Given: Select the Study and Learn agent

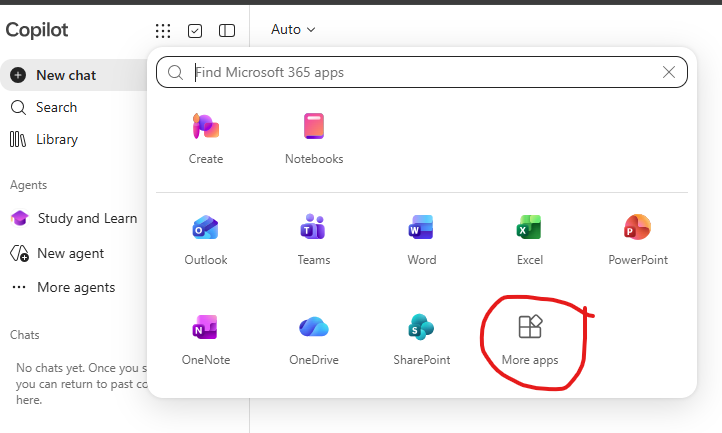Looking at the screenshot, I should tap(74, 218).
